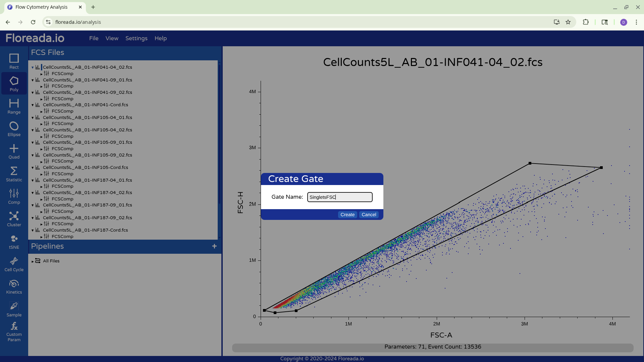Open the Cell Cycle tool

point(14,264)
